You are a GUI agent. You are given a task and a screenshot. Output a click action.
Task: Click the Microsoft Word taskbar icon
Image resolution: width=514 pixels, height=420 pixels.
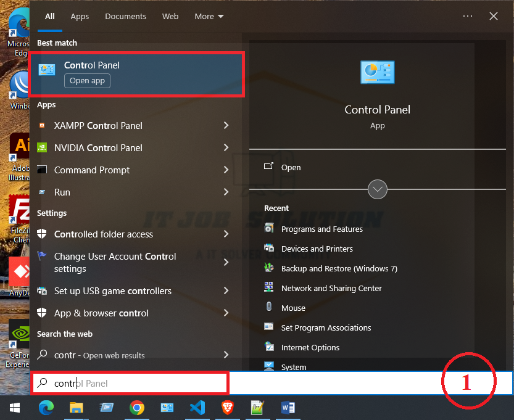pos(288,408)
